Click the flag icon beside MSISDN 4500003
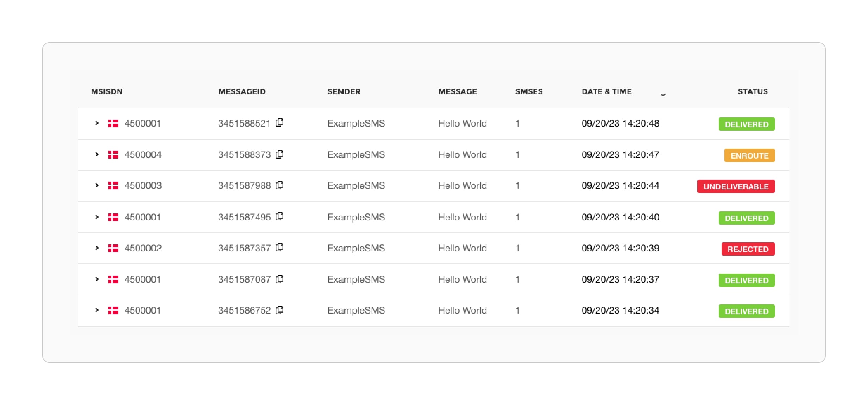The height and width of the screenshot is (405, 868). coord(113,186)
